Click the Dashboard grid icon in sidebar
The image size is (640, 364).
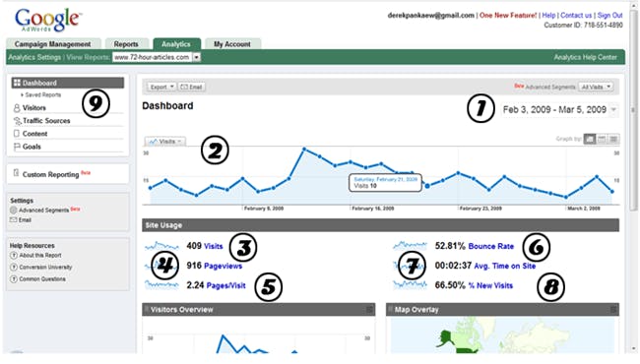click(x=17, y=83)
